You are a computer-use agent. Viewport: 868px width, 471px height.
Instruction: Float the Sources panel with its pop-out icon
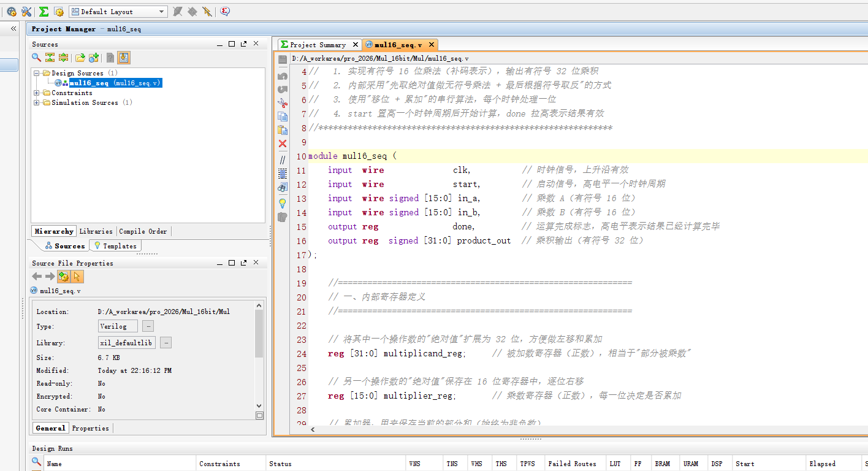click(x=243, y=44)
